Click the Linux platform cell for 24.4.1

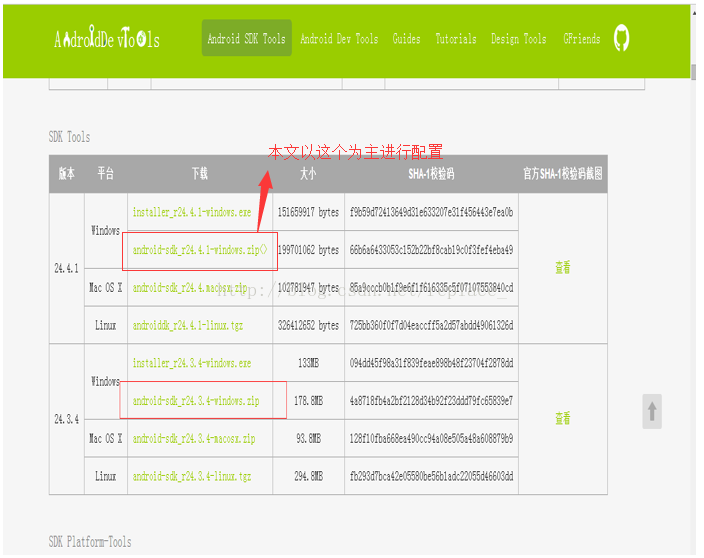[x=106, y=325]
